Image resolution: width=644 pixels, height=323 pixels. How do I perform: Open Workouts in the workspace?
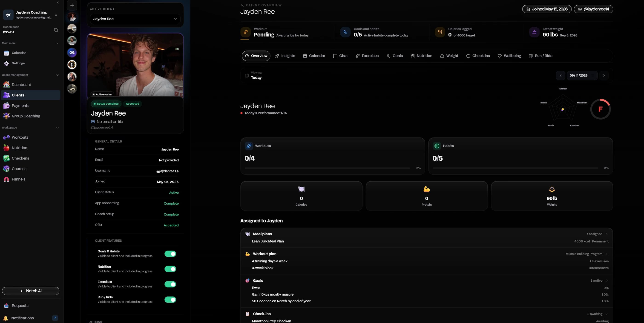[x=31, y=137]
